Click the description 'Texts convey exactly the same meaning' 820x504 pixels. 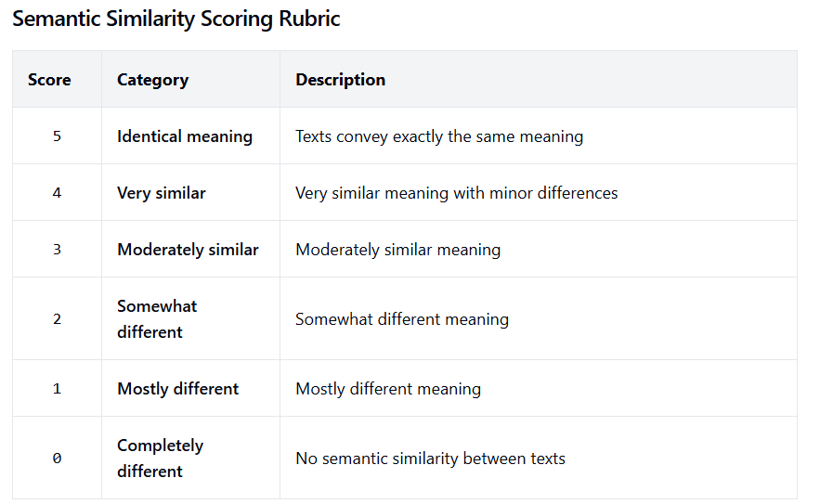click(x=439, y=136)
